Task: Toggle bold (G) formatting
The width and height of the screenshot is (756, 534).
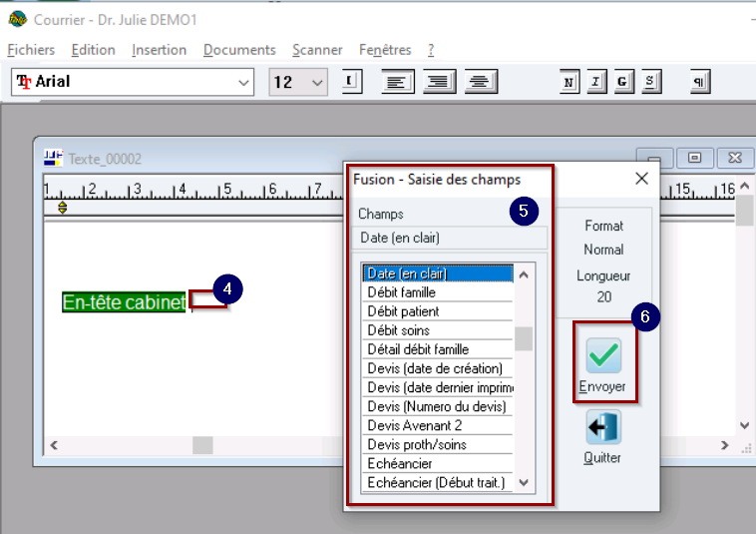Action: 623,82
